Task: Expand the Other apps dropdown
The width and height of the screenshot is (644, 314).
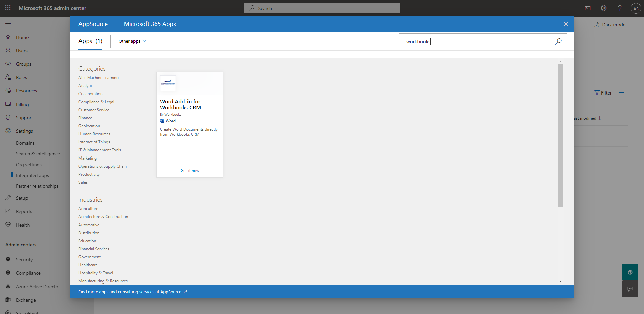Action: click(x=132, y=41)
